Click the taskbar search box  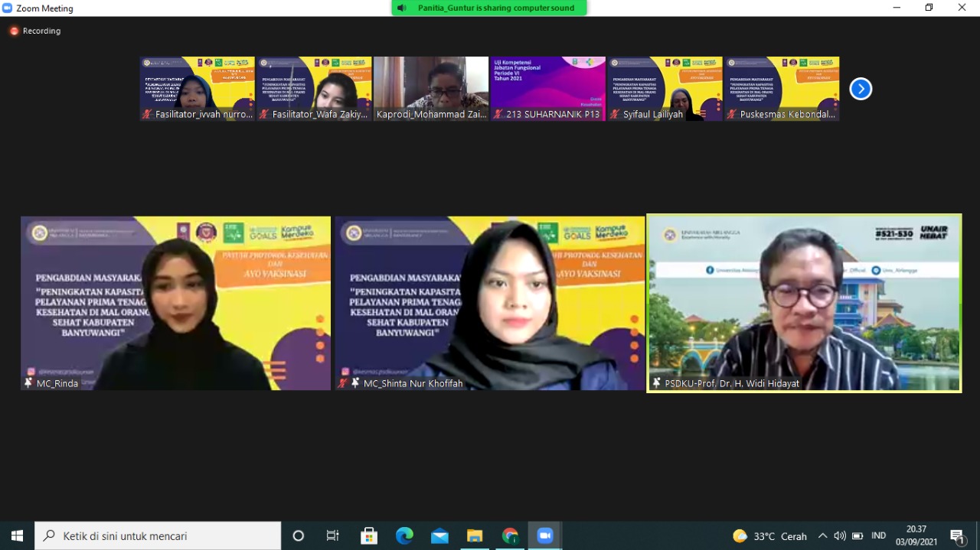coord(158,535)
